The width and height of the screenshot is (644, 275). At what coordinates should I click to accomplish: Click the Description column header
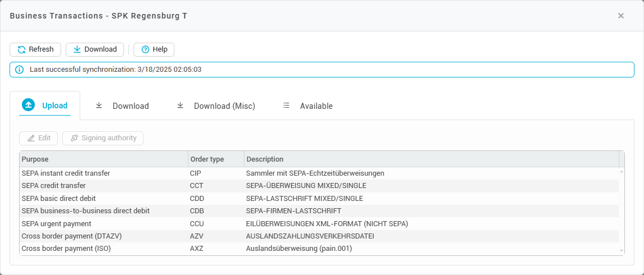[431, 159]
